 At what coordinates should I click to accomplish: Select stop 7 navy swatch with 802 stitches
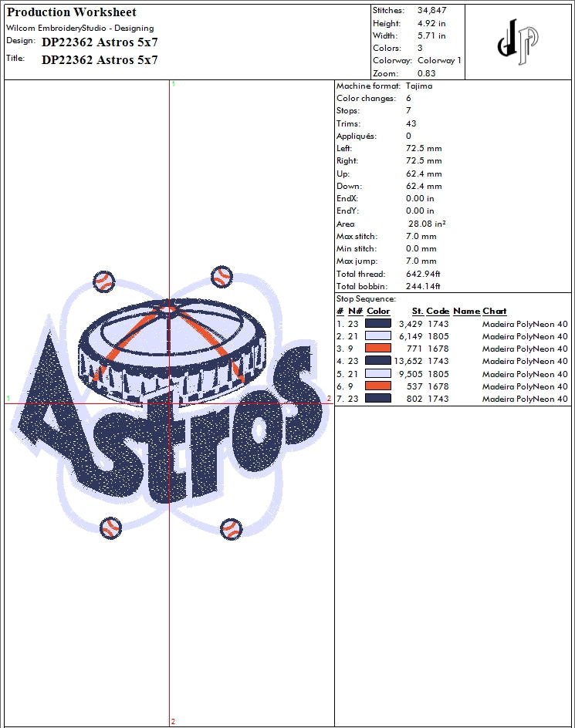[378, 399]
